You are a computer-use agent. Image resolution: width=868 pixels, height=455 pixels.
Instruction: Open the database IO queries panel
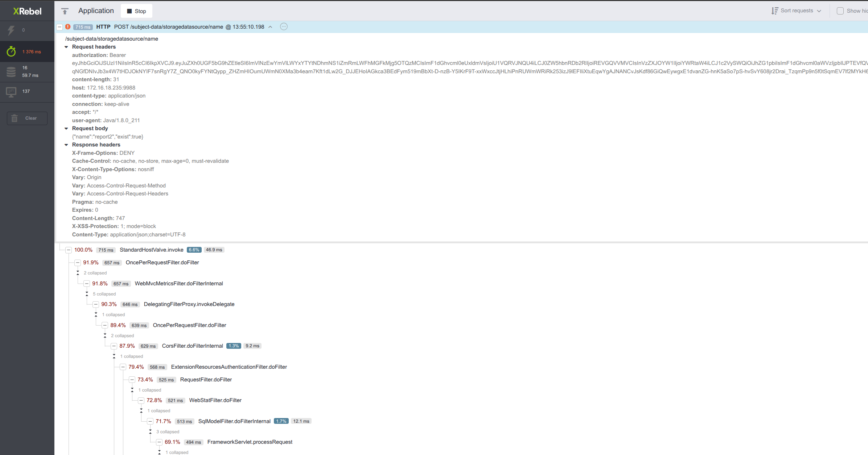coord(11,71)
